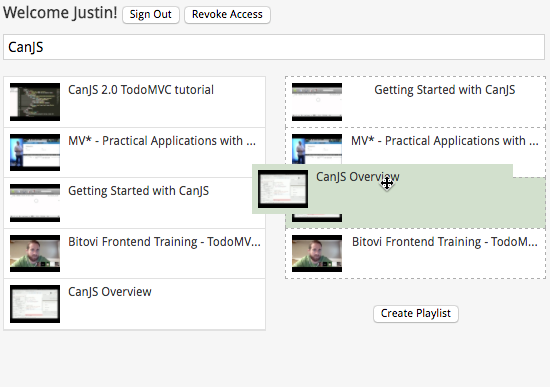Click CanJS 2.0 TodoMVC tutorial title

(141, 90)
